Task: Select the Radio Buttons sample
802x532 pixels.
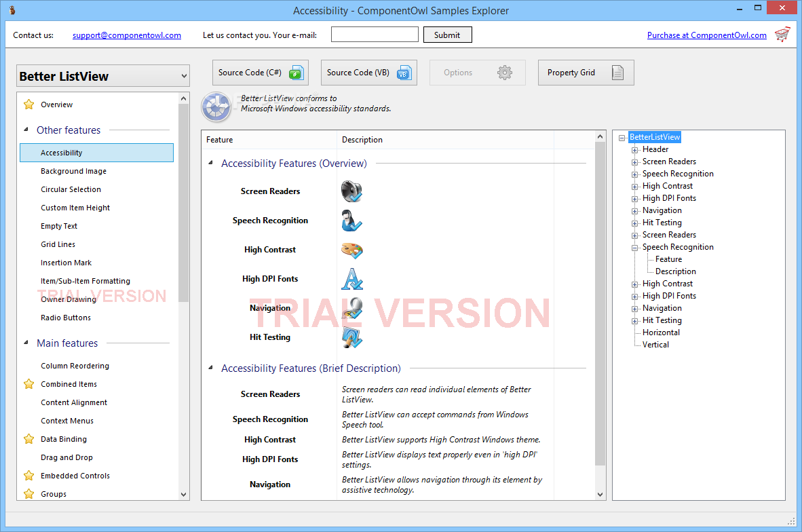Action: coord(65,318)
